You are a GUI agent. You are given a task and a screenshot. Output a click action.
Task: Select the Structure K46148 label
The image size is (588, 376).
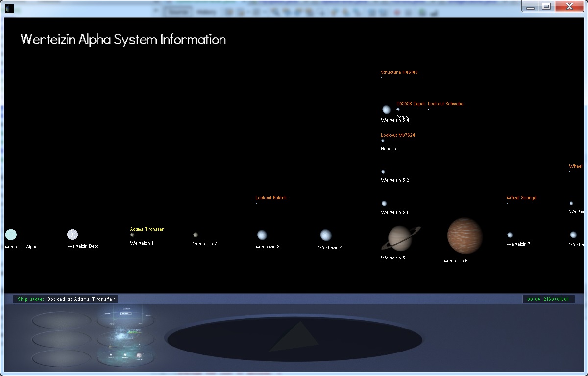(399, 72)
